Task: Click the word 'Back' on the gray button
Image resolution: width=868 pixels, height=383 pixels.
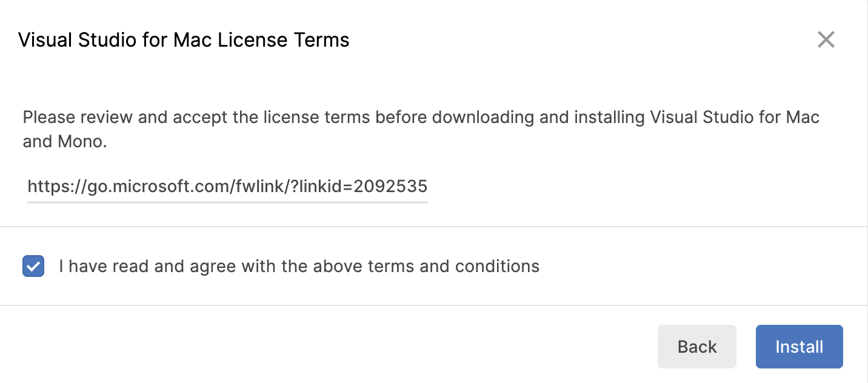Action: tap(697, 347)
